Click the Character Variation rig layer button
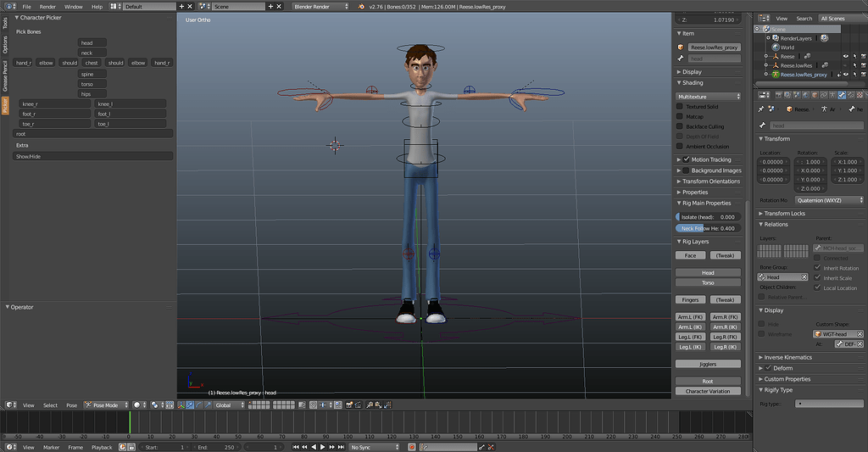 [708, 391]
